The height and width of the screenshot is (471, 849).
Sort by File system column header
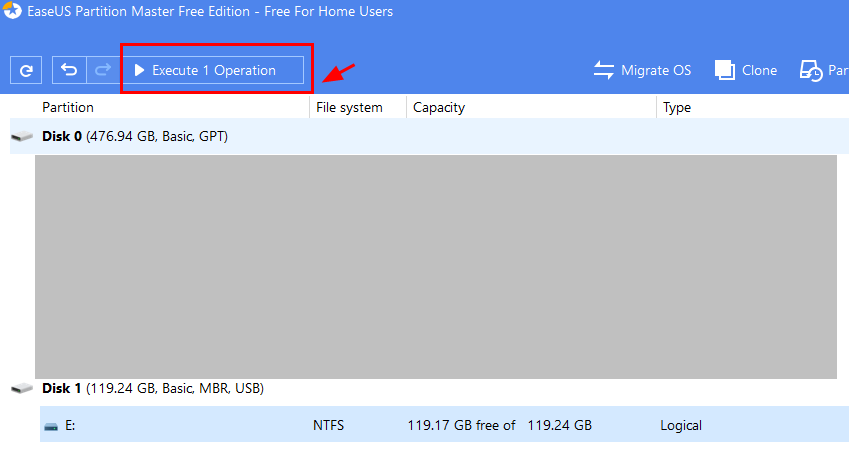pyautogui.click(x=349, y=107)
